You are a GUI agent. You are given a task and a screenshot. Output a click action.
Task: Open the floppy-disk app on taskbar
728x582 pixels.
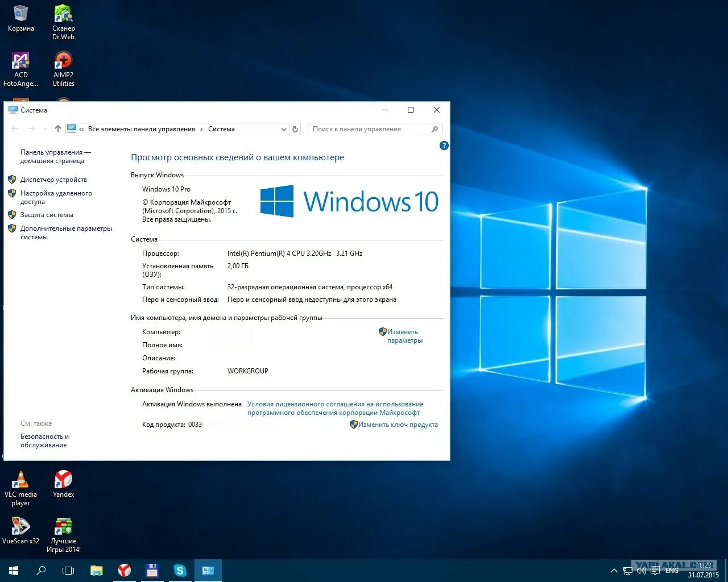(152, 570)
